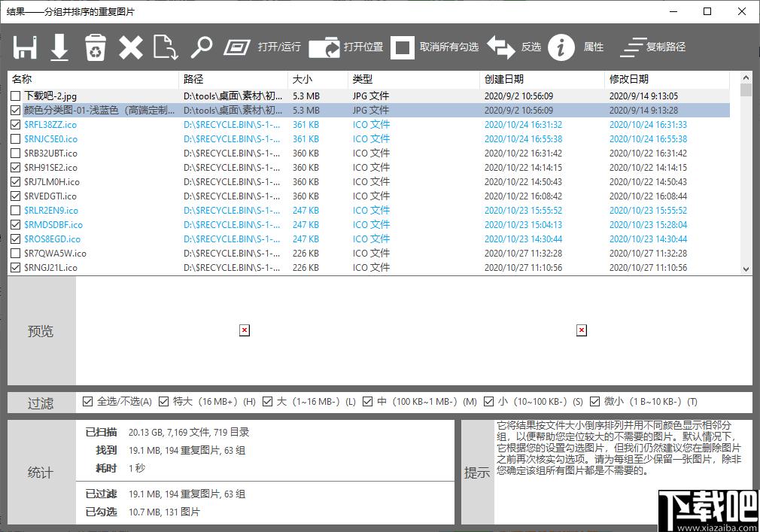This screenshot has width=760, height=532.
Task: Click the 复制路径 lines icon
Action: click(x=633, y=47)
